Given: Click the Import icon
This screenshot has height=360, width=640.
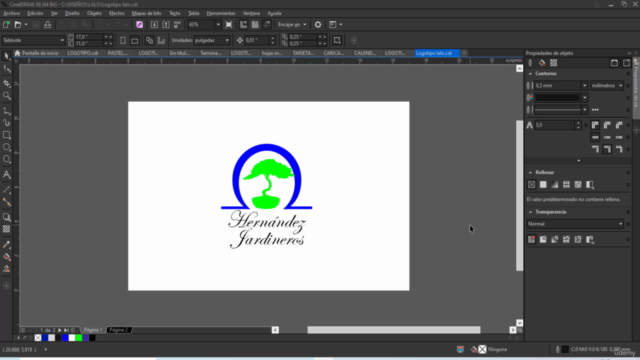Looking at the screenshot, I should [154, 24].
